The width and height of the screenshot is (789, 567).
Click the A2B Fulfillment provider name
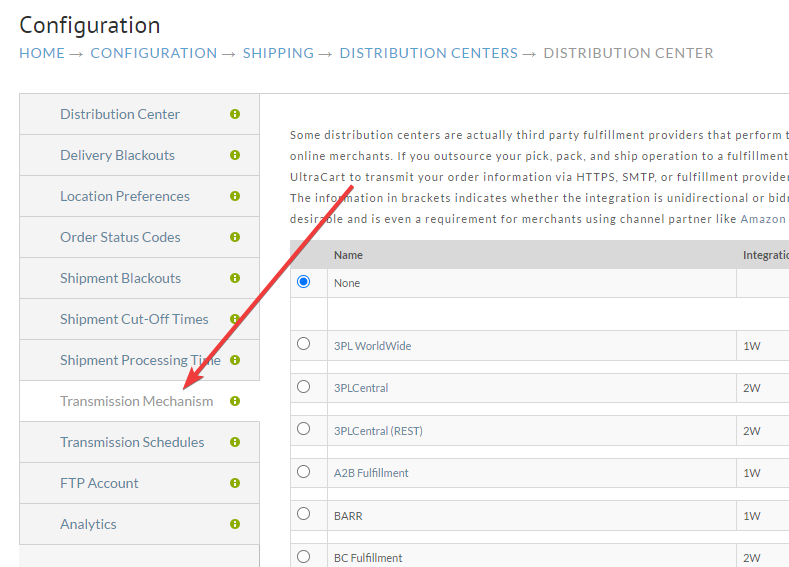(x=371, y=473)
